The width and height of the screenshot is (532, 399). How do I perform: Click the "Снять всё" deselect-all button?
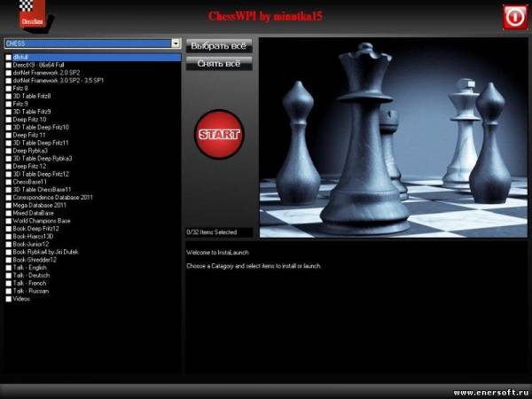(219, 64)
